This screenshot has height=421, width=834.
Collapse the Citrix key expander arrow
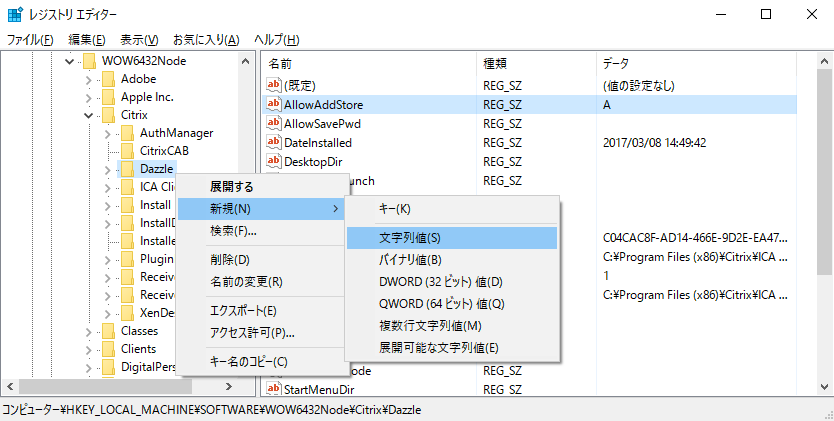click(x=88, y=115)
